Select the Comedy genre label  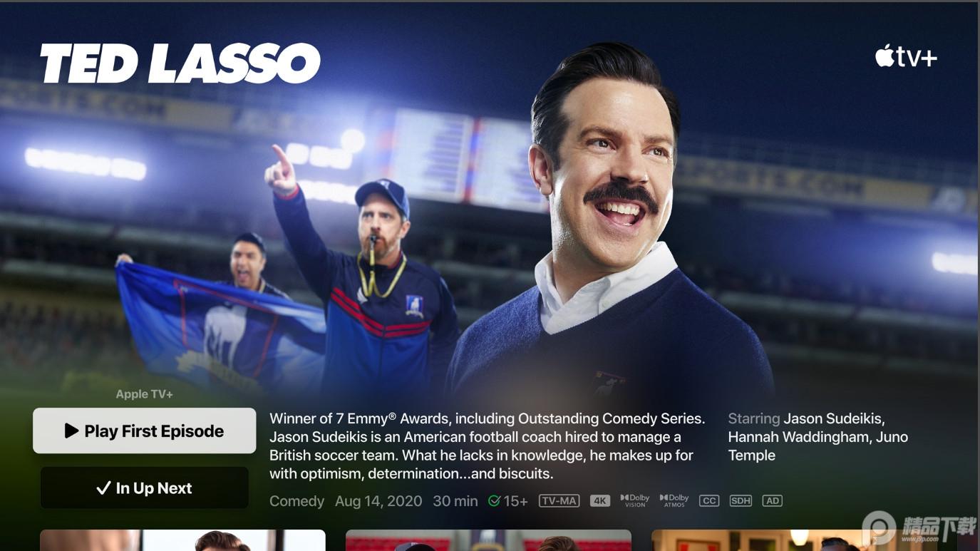click(297, 501)
